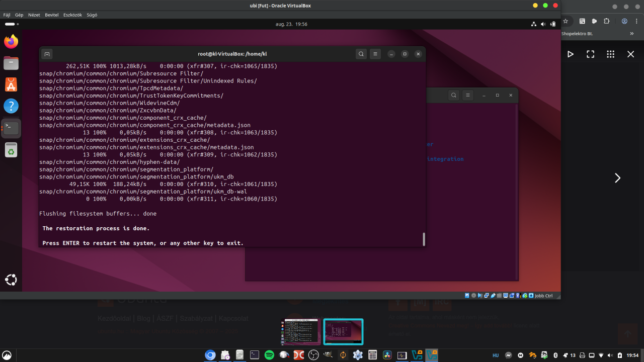Viewport: 644px width, 362px height.
Task: Toggle Bluetooth in the system tray
Action: [x=556, y=355]
